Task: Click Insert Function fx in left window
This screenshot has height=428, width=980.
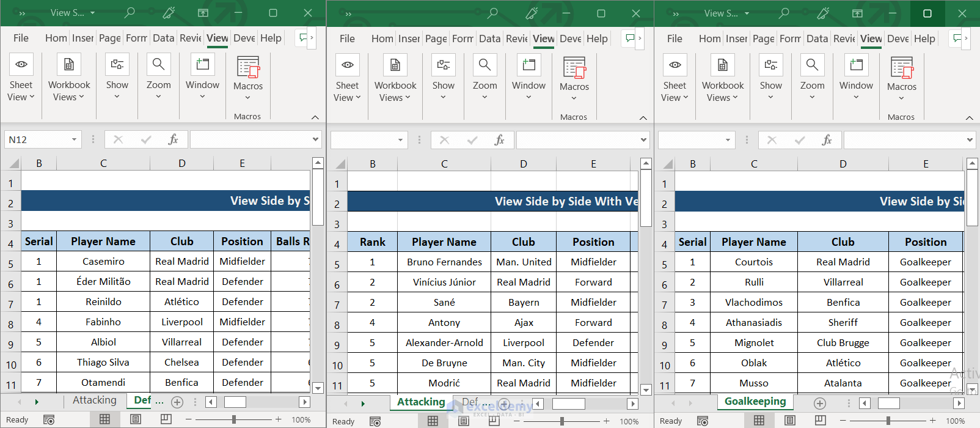Action: pos(173,139)
